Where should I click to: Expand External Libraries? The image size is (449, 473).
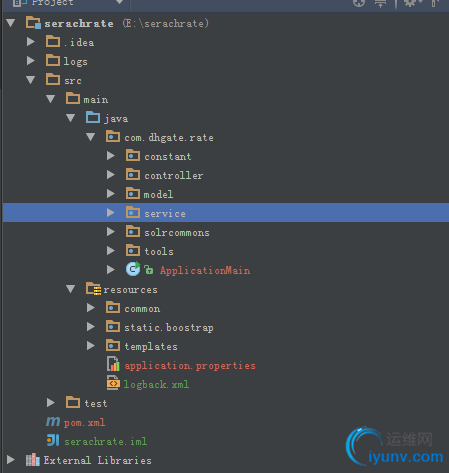coord(11,460)
